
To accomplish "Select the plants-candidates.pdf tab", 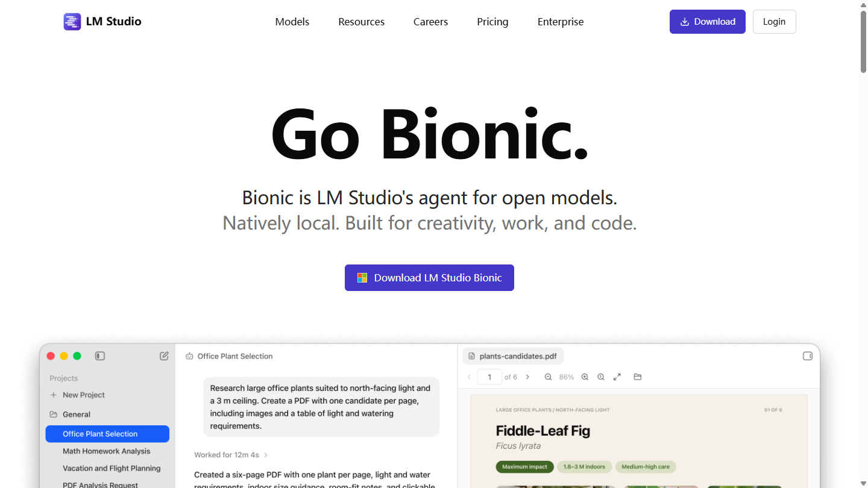I will [x=513, y=356].
